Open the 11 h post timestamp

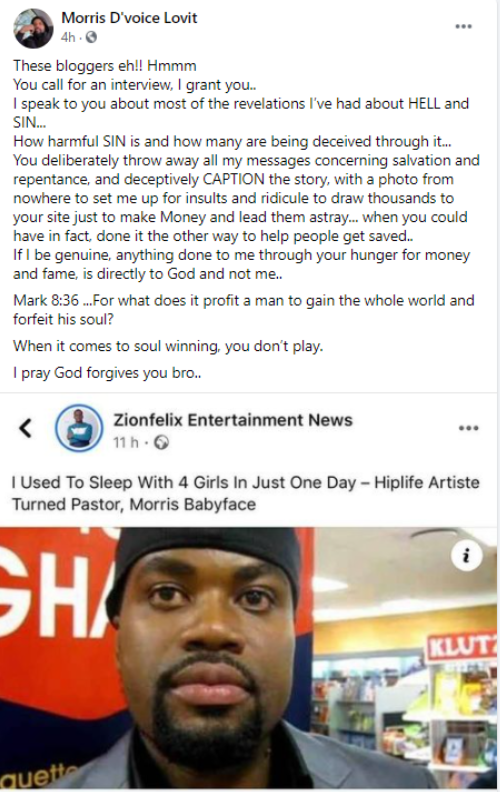(x=126, y=442)
